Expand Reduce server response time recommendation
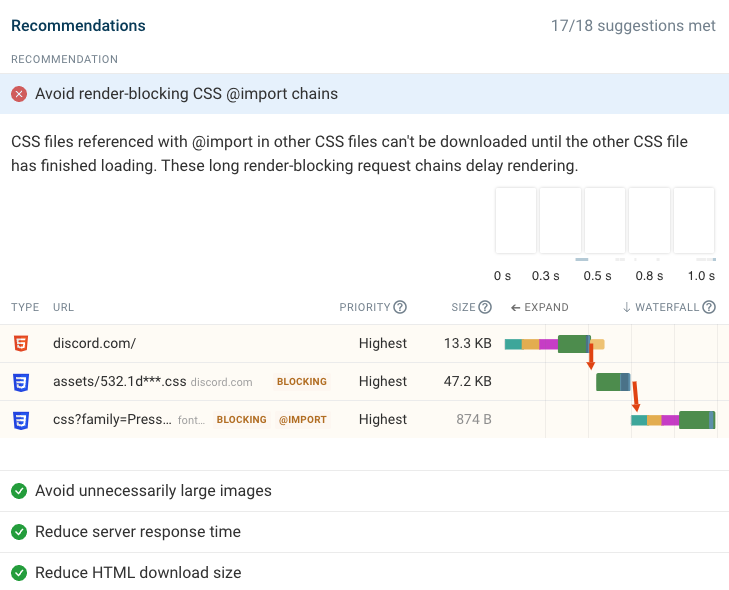Viewport: 729px width, 590px height. click(364, 532)
